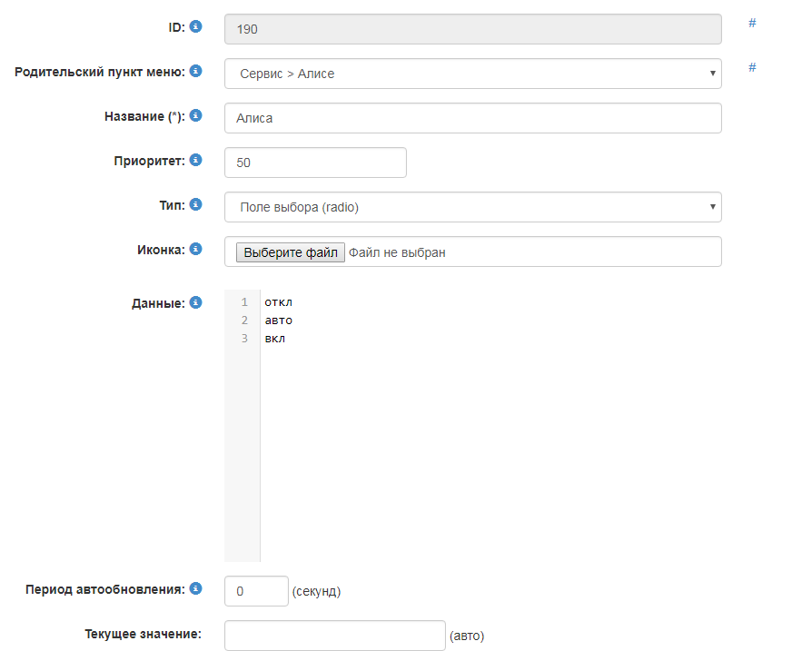Click line 'авто' in the Данные editor
Image resolution: width=812 pixels, height=651 pixels.
click(x=279, y=321)
